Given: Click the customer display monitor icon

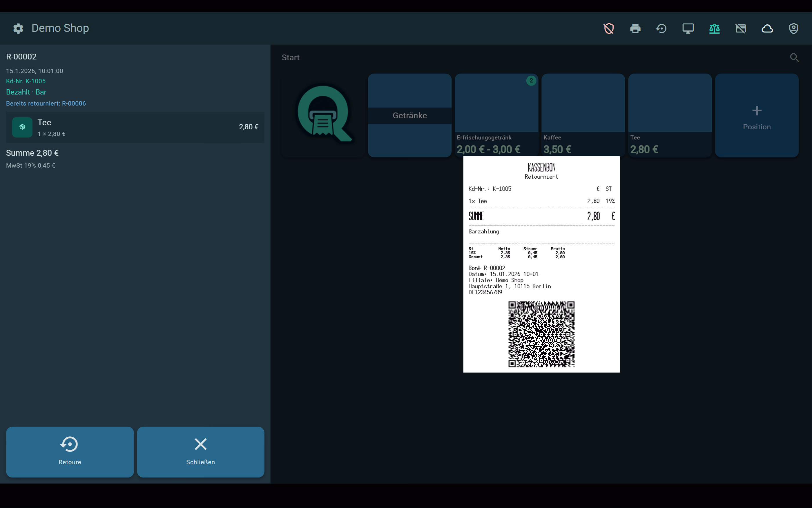Looking at the screenshot, I should [x=688, y=28].
